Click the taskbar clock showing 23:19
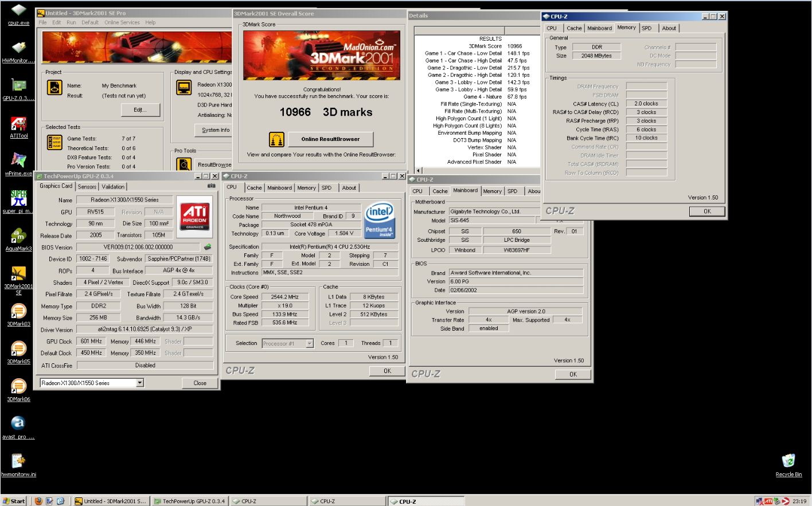The image size is (812, 506). [x=799, y=501]
